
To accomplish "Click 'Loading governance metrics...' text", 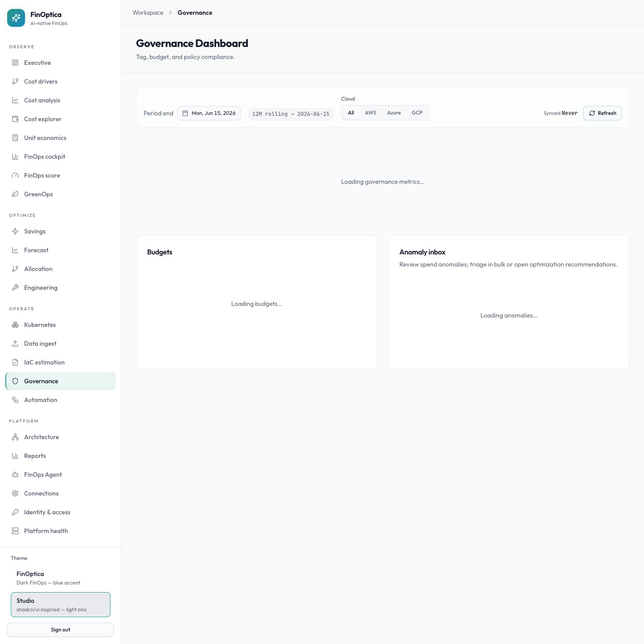I will (x=382, y=182).
